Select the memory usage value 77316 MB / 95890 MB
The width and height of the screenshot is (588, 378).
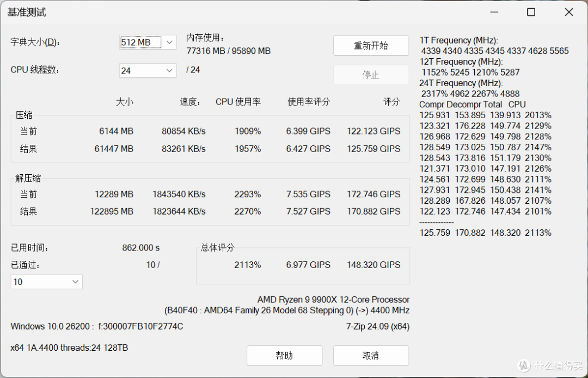228,51
